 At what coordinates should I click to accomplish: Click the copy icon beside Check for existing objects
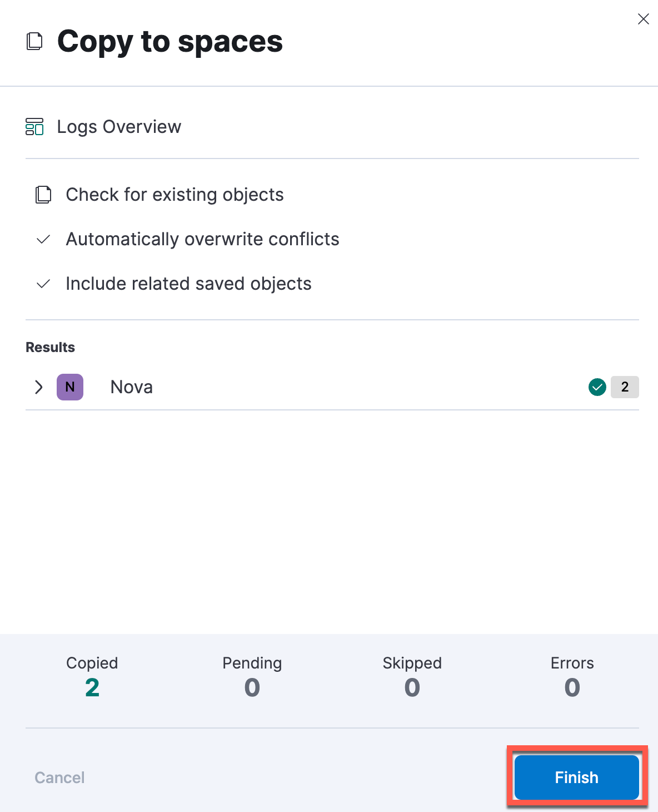(x=43, y=195)
